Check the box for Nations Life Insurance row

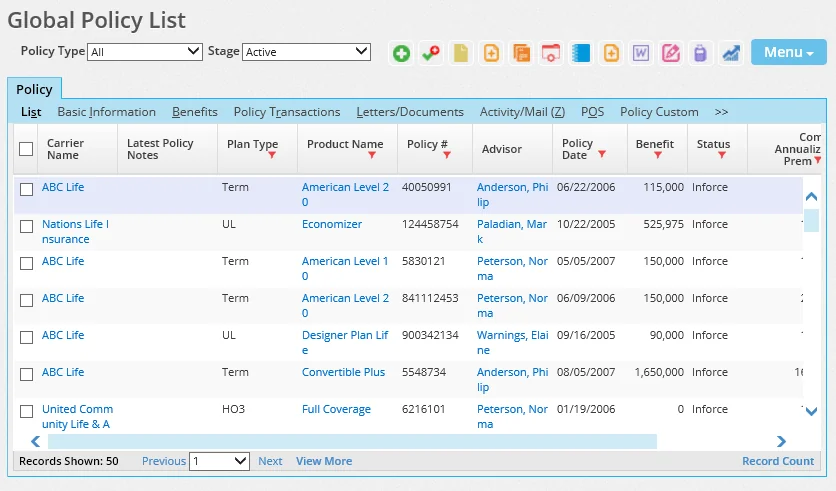pyautogui.click(x=27, y=226)
